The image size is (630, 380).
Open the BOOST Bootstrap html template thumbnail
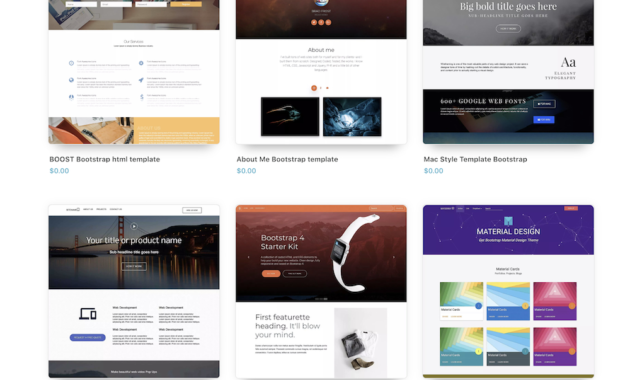pyautogui.click(x=134, y=72)
